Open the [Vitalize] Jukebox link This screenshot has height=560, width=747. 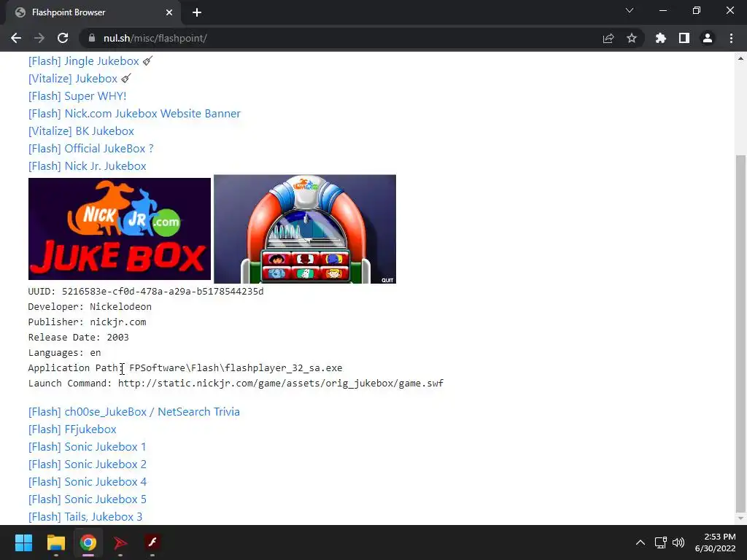[x=73, y=79]
